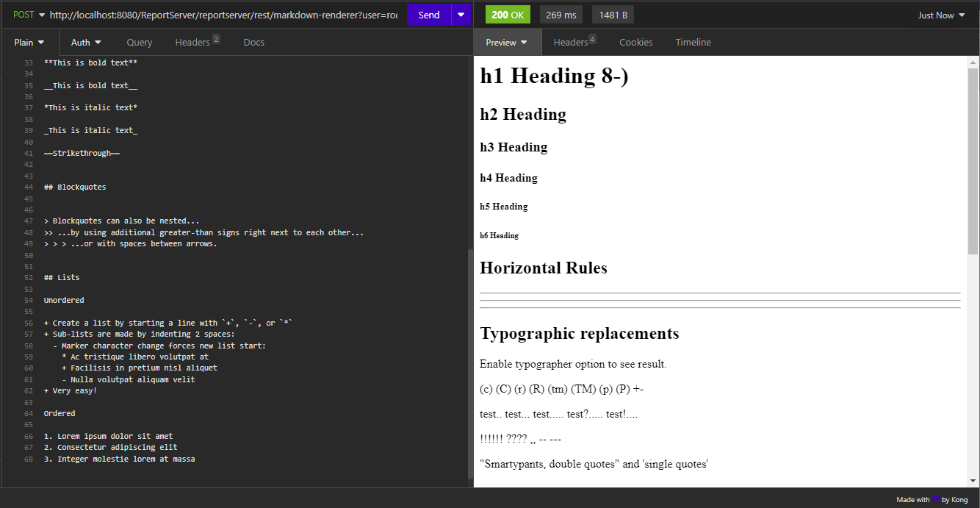Click "1. Lorem ipsum dolor sit amet" line

click(108, 436)
